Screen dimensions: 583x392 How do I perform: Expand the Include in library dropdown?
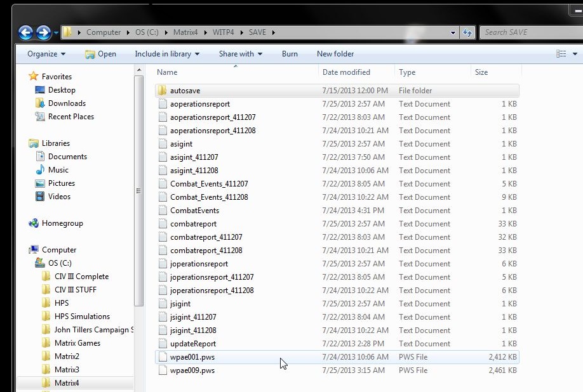pyautogui.click(x=166, y=54)
